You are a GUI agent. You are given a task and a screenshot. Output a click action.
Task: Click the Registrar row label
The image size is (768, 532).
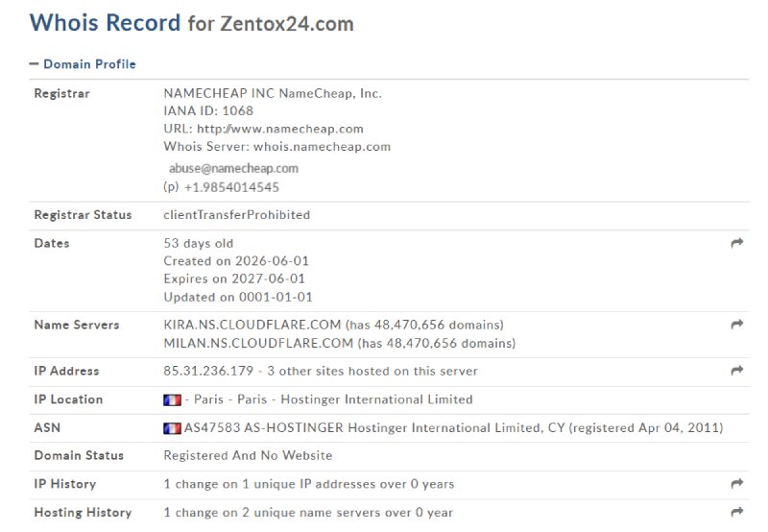(x=61, y=93)
